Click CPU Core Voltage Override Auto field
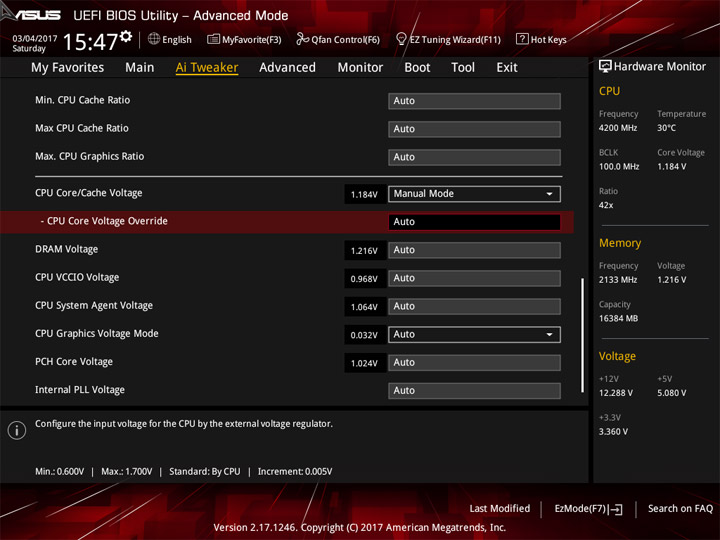Image resolution: width=720 pixels, height=540 pixels. 474,222
